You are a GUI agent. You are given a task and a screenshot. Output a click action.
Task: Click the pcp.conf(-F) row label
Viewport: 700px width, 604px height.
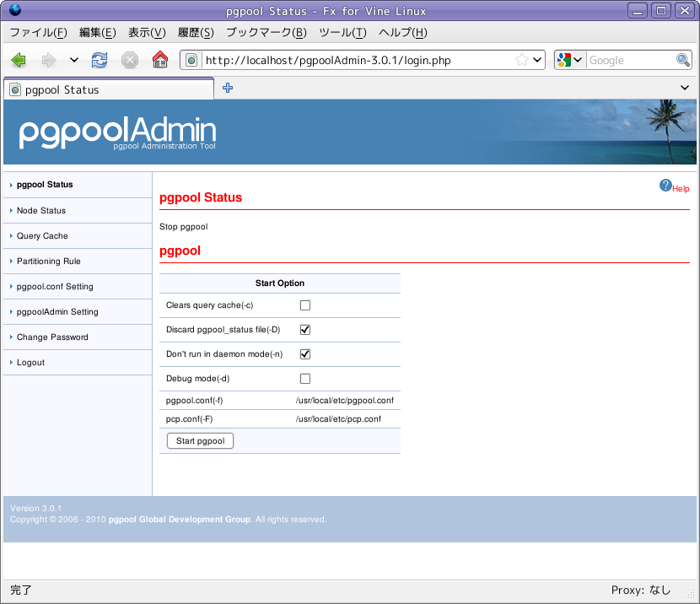coord(189,419)
